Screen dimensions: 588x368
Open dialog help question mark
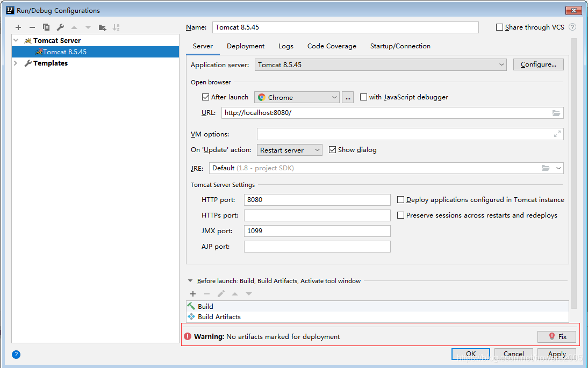click(16, 355)
